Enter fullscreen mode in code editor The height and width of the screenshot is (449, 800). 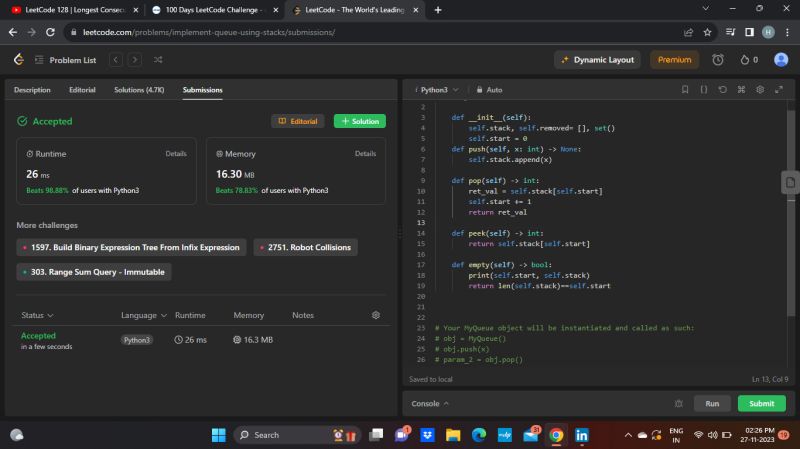pyautogui.click(x=779, y=89)
